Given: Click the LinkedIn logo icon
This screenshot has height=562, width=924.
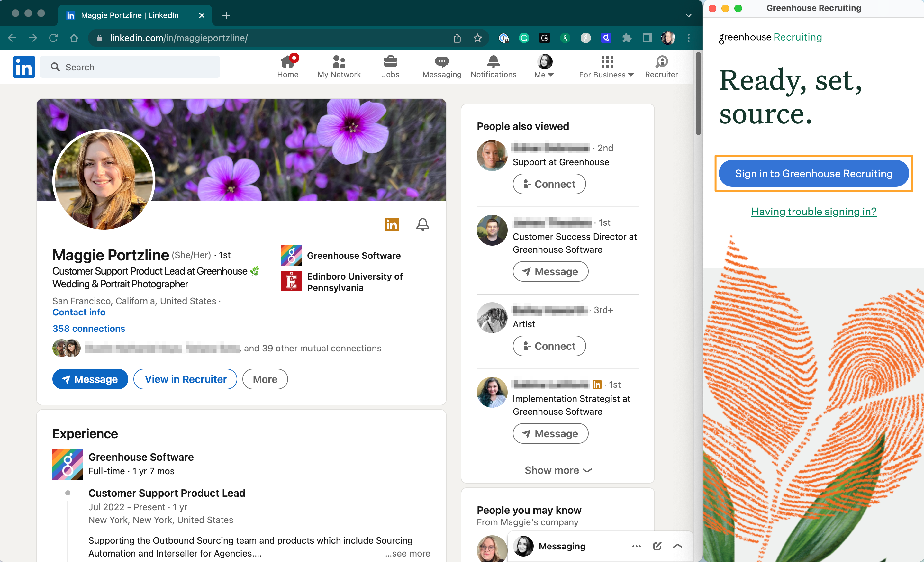Looking at the screenshot, I should point(24,67).
